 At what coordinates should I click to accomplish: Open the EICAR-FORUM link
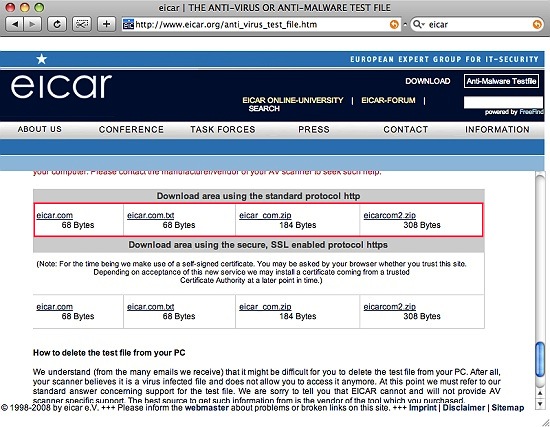pyautogui.click(x=388, y=100)
